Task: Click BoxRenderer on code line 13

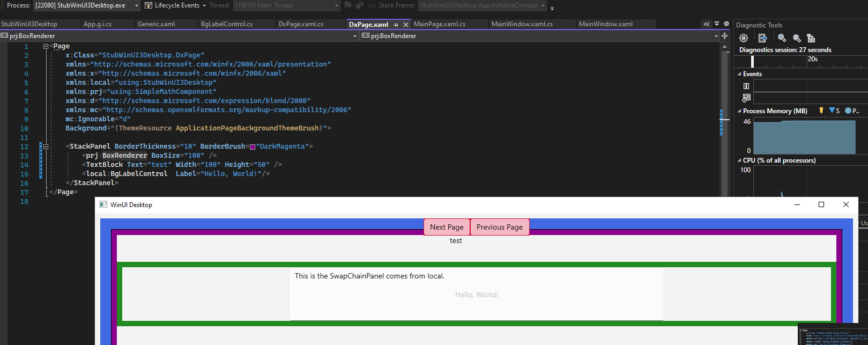Action: click(x=125, y=156)
